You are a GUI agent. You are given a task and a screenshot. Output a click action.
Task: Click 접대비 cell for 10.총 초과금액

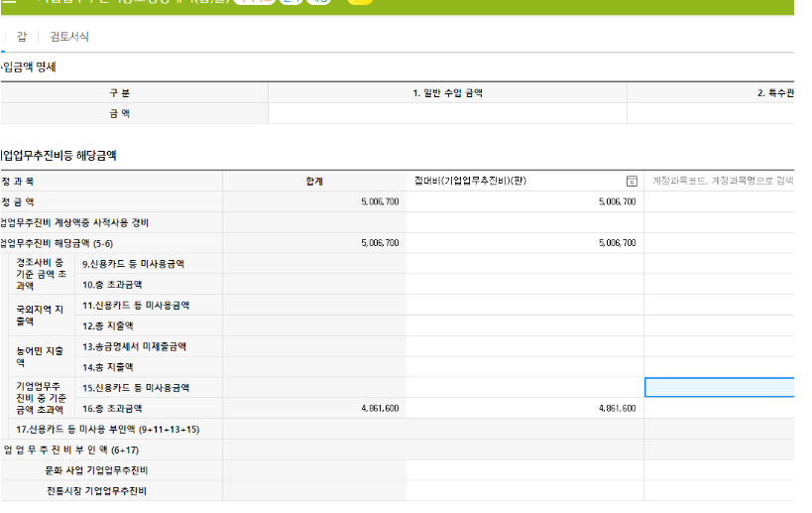[x=524, y=284]
